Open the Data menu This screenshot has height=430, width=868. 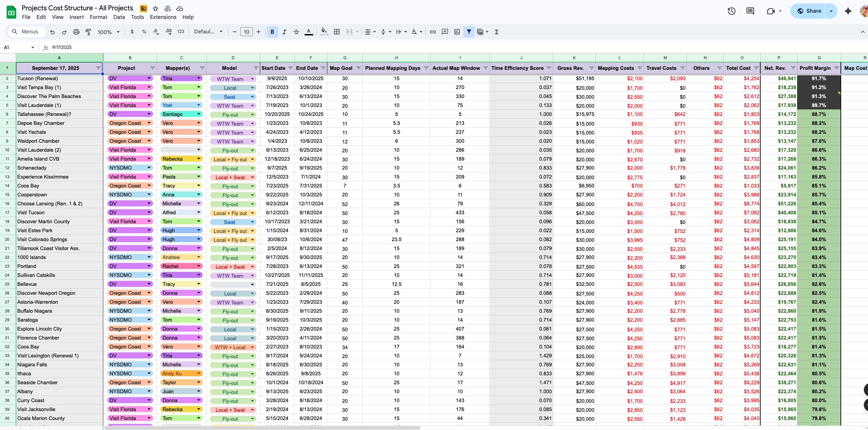(x=119, y=17)
